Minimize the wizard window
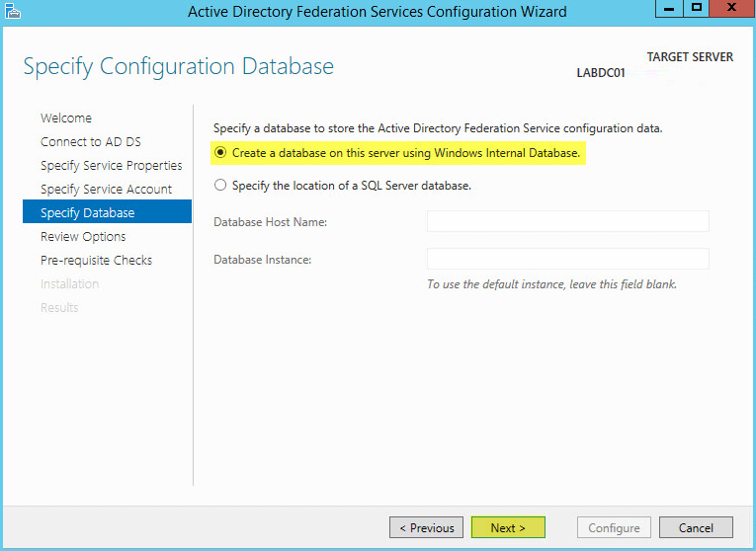The image size is (756, 551). (669, 8)
